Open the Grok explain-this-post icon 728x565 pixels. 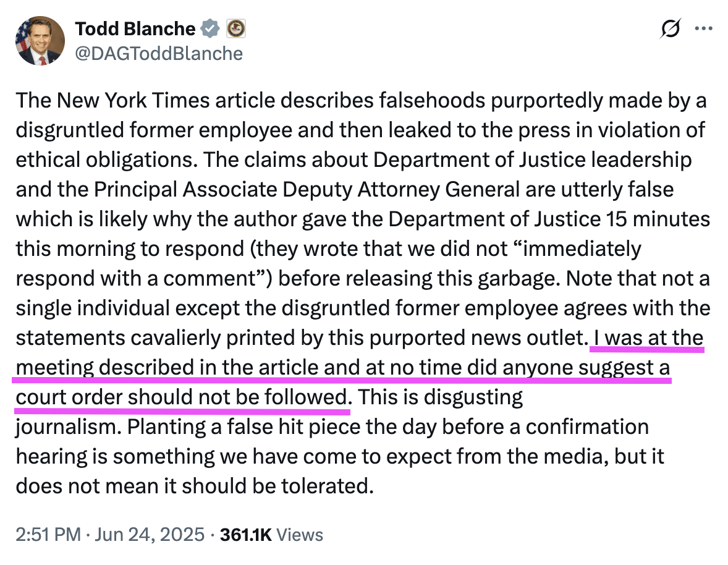point(671,29)
